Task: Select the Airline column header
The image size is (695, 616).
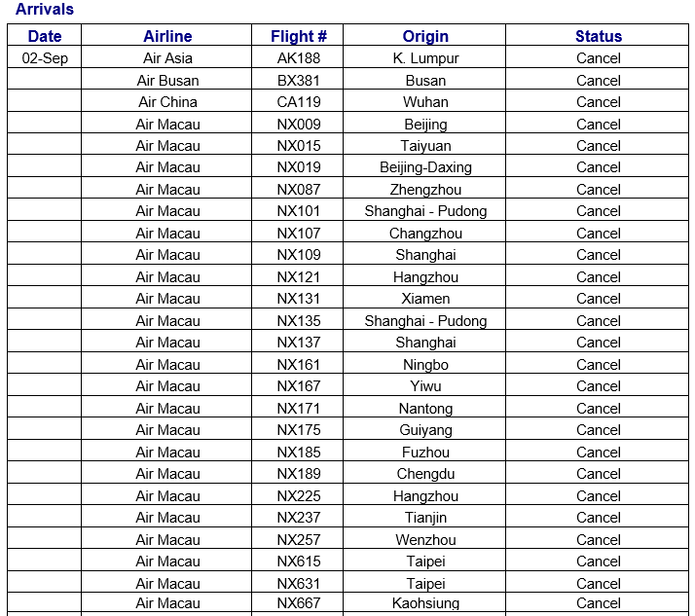Action: pos(167,36)
